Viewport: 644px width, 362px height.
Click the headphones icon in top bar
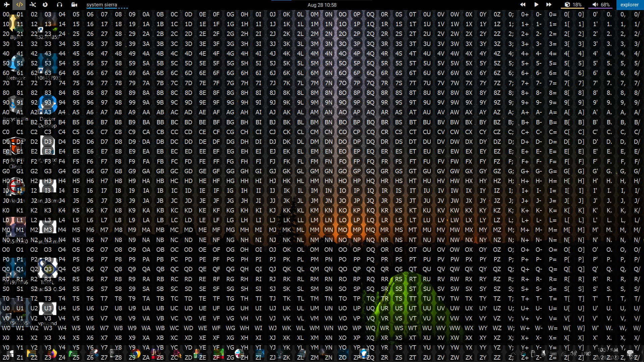pyautogui.click(x=59, y=5)
